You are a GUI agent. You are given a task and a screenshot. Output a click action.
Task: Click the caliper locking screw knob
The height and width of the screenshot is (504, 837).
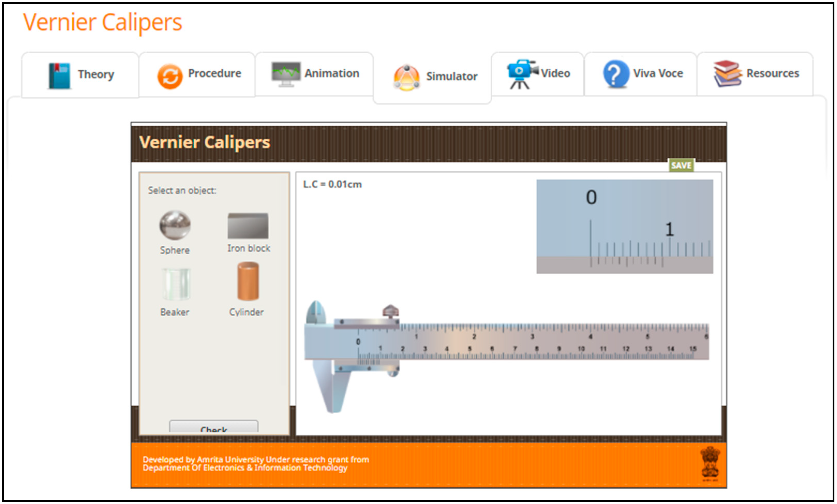pos(391,312)
